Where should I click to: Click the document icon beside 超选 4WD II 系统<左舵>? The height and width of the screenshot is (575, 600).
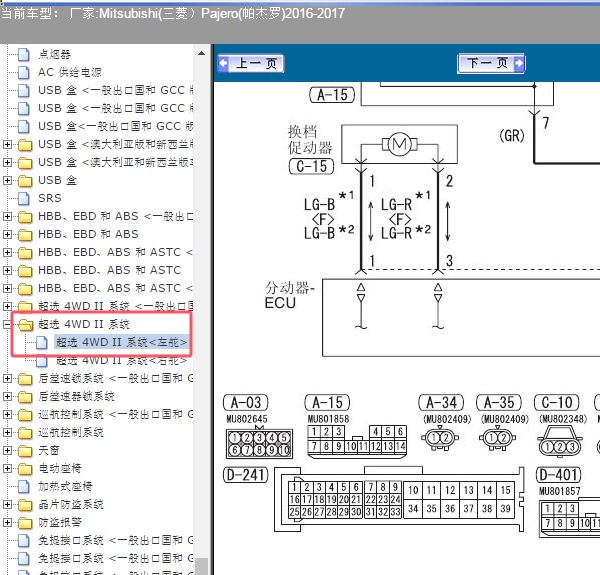pos(42,342)
